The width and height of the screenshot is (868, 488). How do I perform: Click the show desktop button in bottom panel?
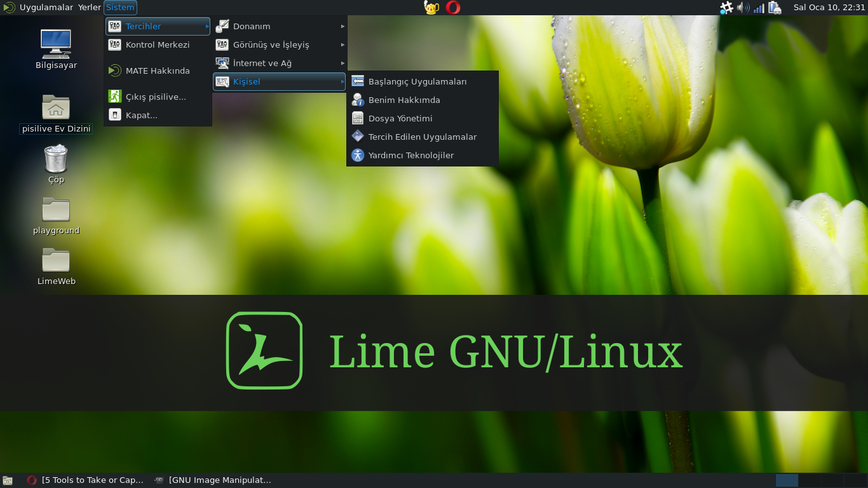click(x=8, y=480)
